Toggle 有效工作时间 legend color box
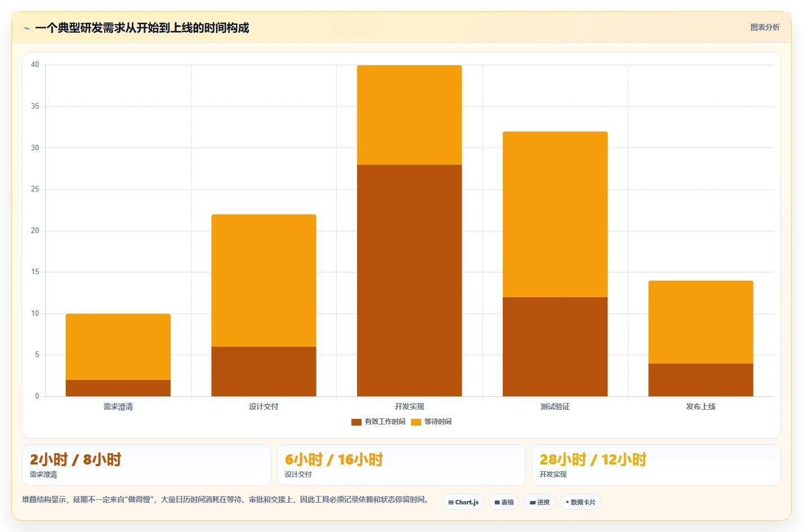This screenshot has height=532, width=803. tap(356, 422)
